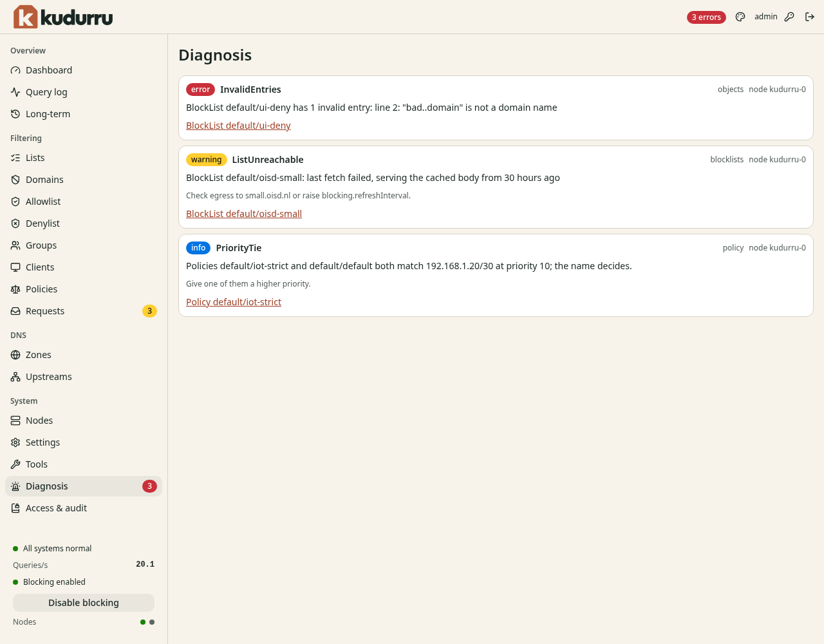Click the Denylist shield-x icon
The height and width of the screenshot is (644, 824).
[x=15, y=223]
